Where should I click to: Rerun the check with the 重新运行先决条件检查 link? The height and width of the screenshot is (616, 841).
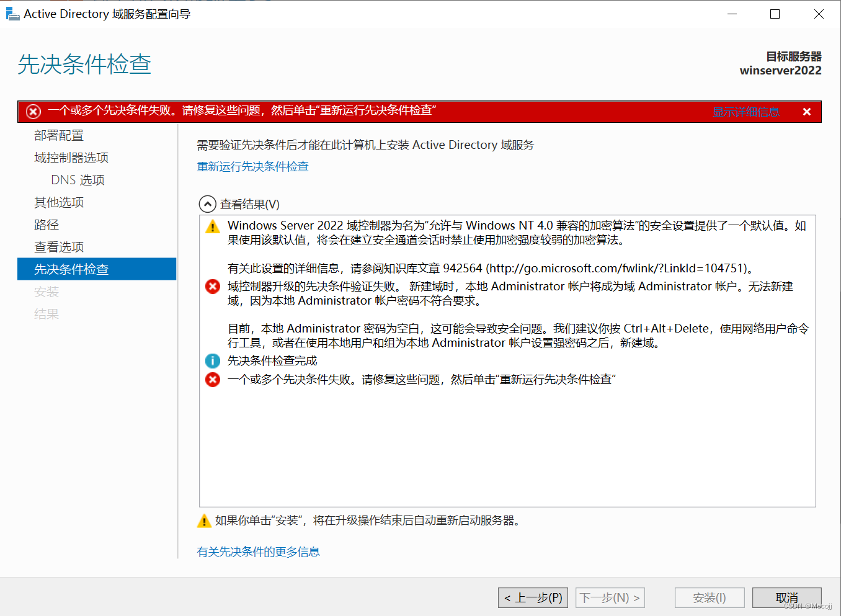(x=252, y=166)
